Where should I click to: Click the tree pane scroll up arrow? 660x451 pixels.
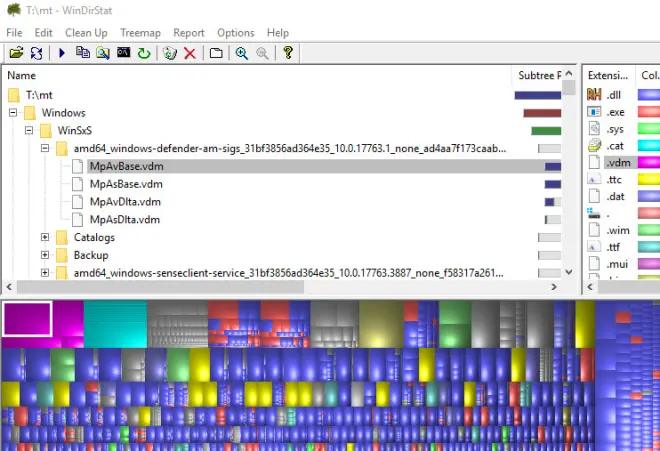pyautogui.click(x=569, y=74)
